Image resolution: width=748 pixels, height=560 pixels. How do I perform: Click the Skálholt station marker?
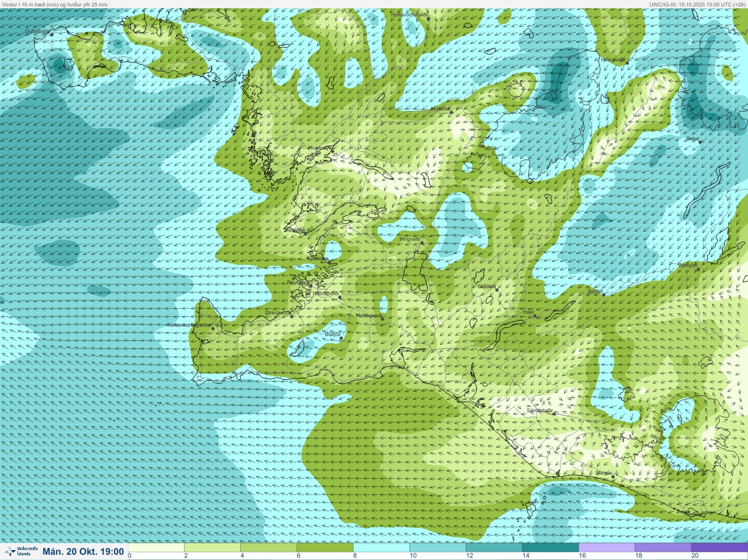tap(497, 289)
